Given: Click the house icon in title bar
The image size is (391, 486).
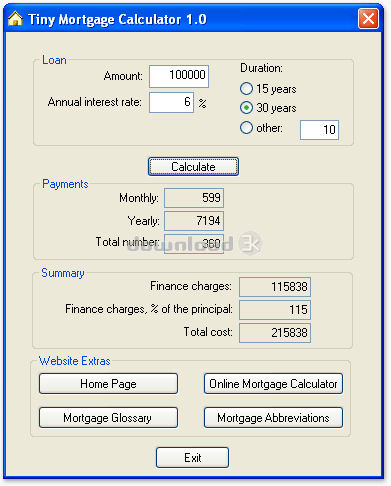Looking at the screenshot, I should pos(15,18).
